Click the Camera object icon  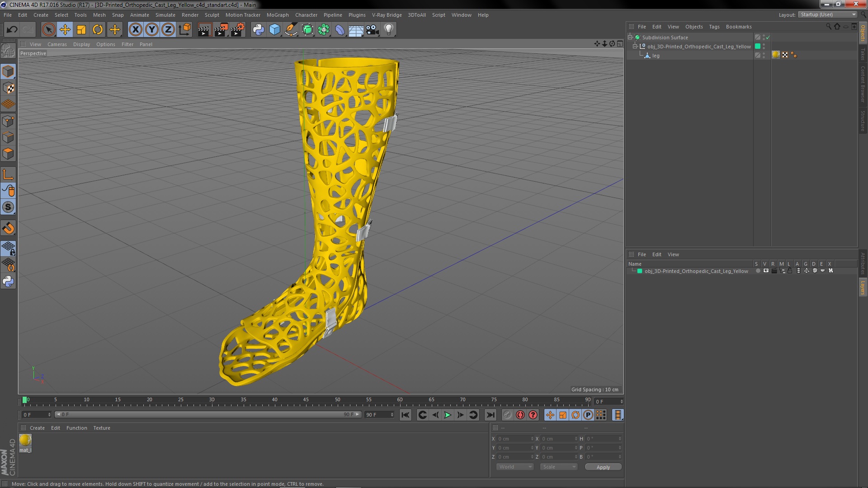[x=372, y=30]
